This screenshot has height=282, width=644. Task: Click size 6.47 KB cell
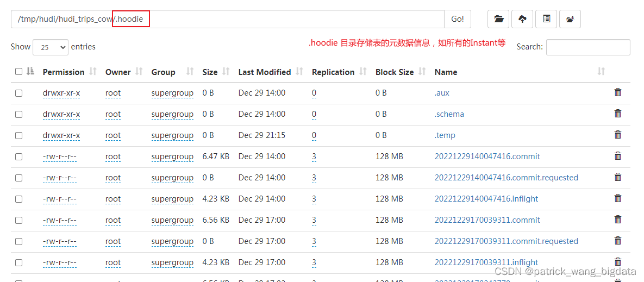tap(216, 156)
